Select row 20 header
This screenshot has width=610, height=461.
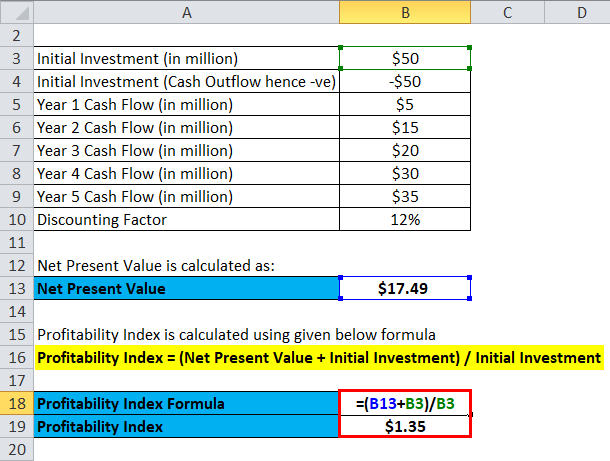point(17,449)
